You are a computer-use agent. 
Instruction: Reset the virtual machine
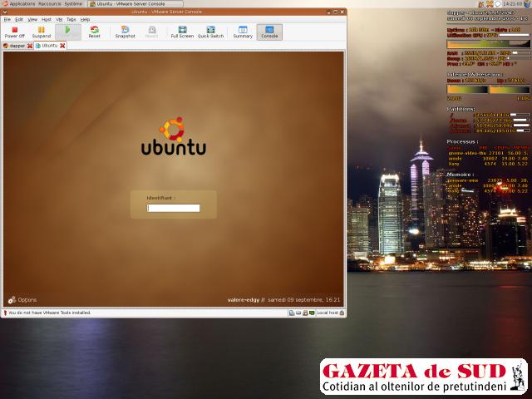click(94, 32)
